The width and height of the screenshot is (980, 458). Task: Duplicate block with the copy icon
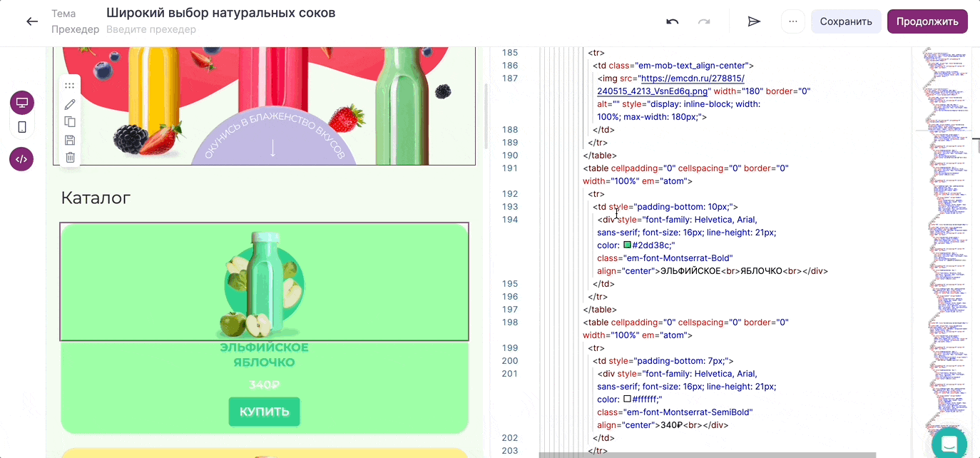(x=70, y=122)
